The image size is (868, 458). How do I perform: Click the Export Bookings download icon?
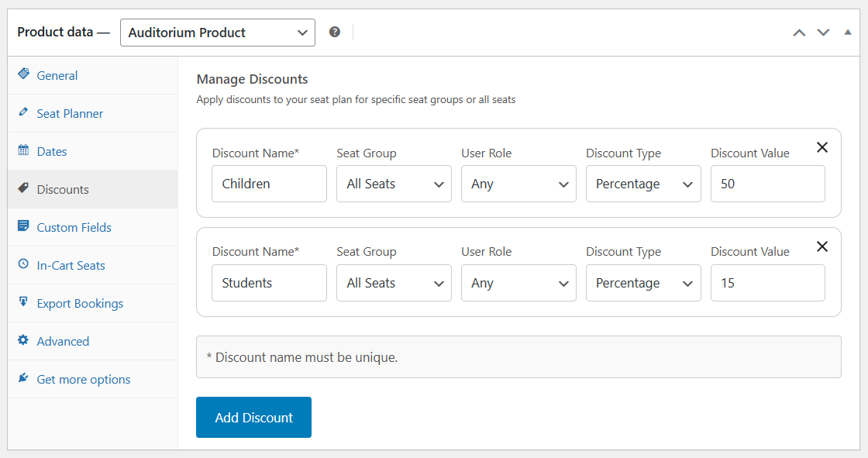tap(23, 303)
